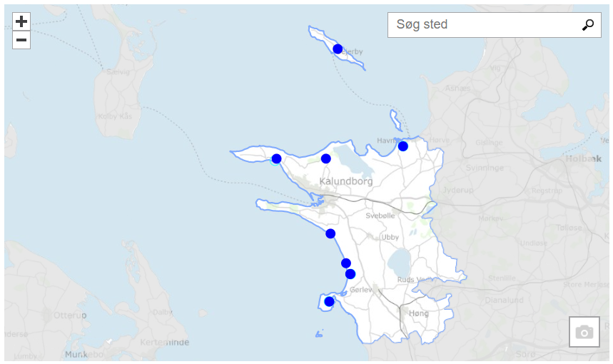Select the blue marker directly north of Kalundborg

(x=325, y=158)
